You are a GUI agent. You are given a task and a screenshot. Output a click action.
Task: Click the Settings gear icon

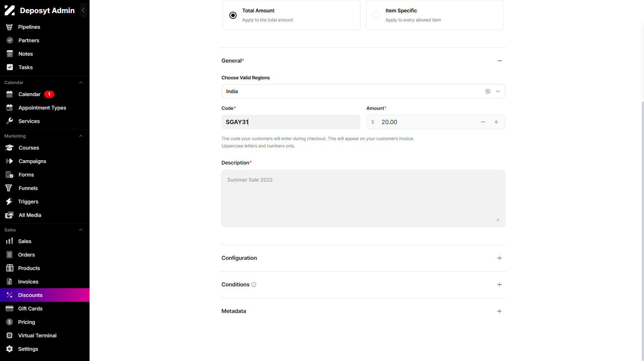pos(9,349)
